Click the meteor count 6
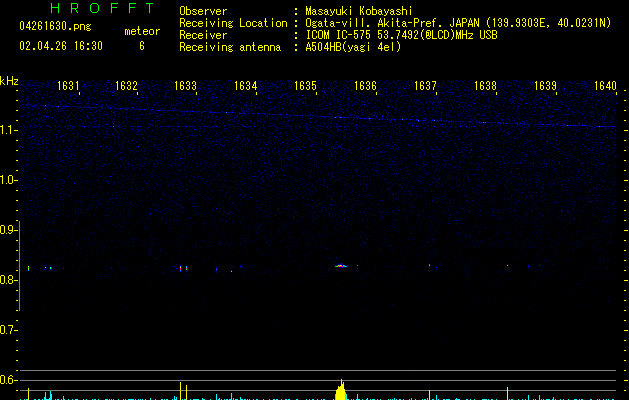Viewport: 629px width, 400px height. (142, 46)
